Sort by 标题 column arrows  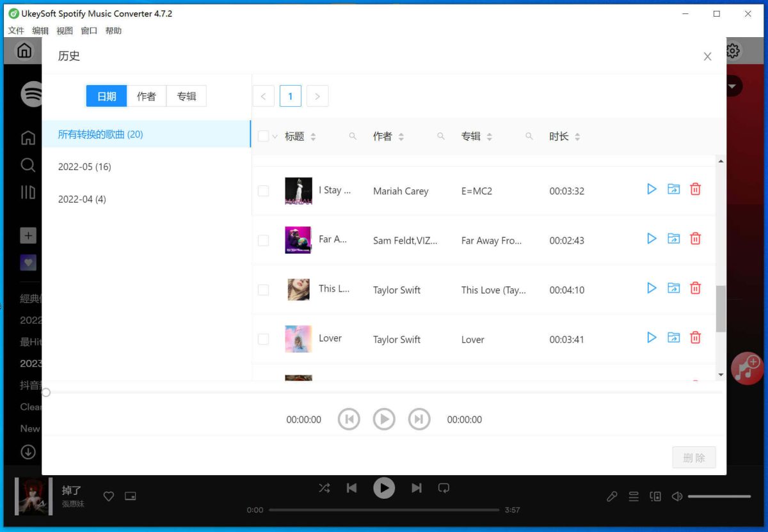pyautogui.click(x=313, y=137)
